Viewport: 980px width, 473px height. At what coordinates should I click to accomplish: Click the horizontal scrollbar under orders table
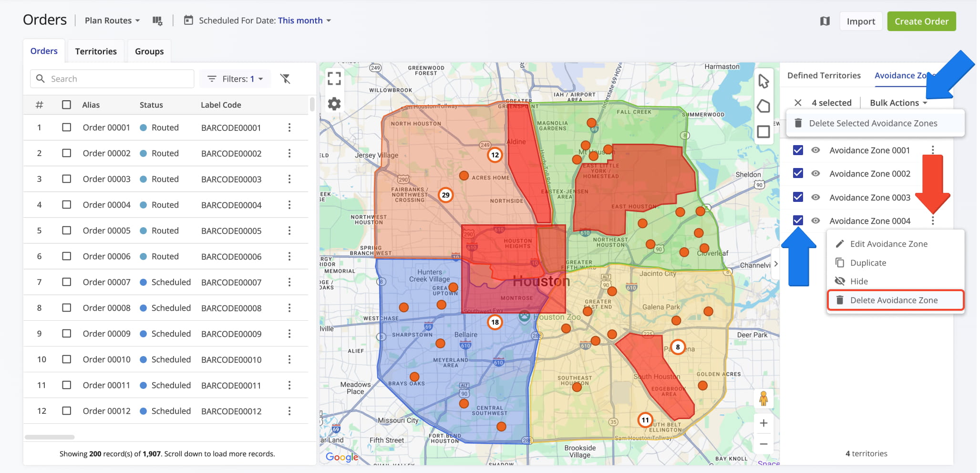click(50, 437)
